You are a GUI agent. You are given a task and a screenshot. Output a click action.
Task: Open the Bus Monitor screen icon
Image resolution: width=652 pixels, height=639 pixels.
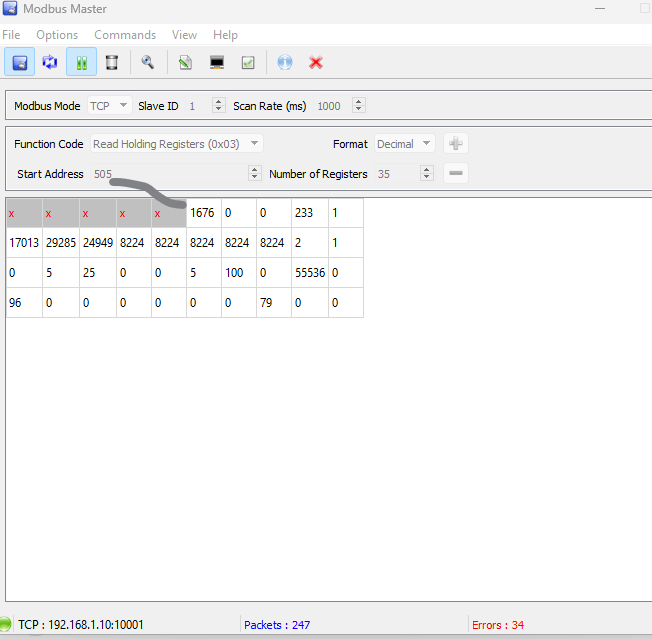tap(217, 62)
